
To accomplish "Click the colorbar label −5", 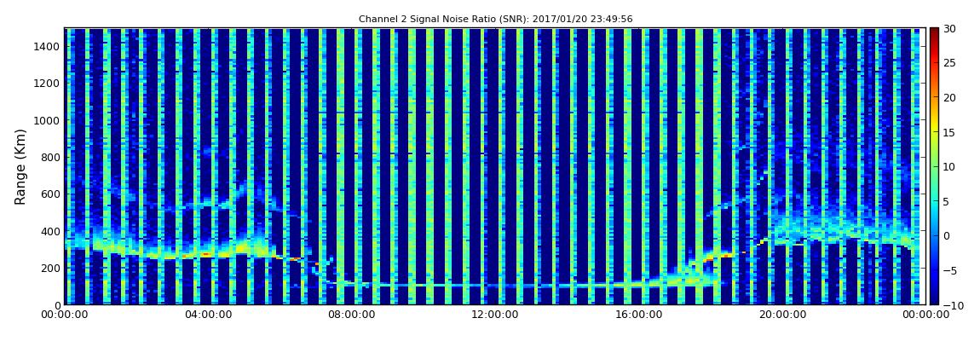I will [950, 270].
